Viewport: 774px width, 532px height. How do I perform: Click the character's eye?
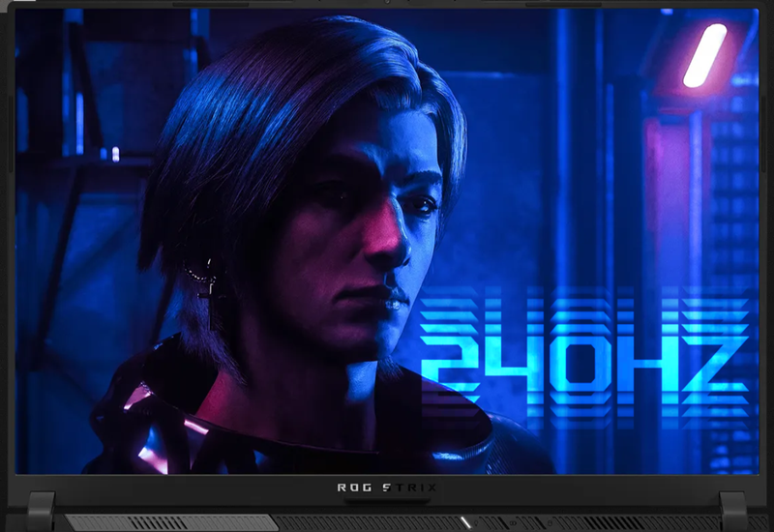(422, 206)
